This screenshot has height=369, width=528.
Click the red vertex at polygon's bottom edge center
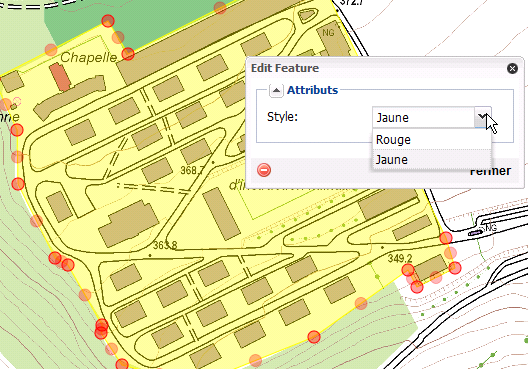[314, 337]
